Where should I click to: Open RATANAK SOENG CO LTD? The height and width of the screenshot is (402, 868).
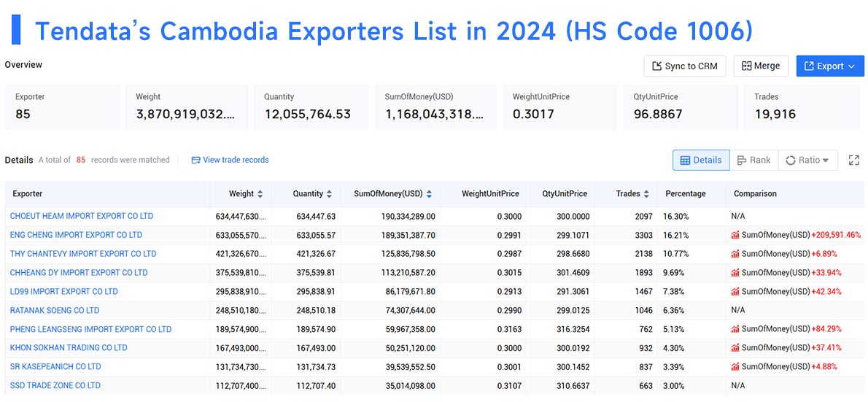[x=55, y=310]
